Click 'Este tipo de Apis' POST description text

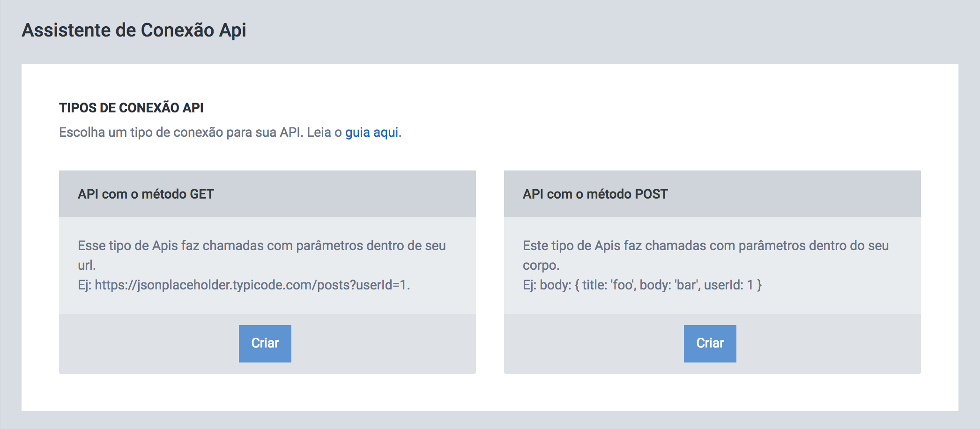click(x=706, y=255)
